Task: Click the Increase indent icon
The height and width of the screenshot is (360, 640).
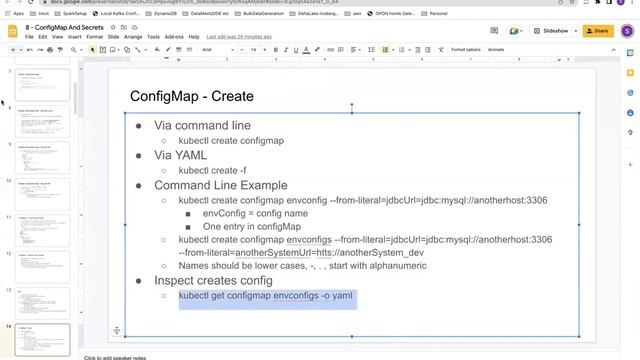Action: coord(428,50)
